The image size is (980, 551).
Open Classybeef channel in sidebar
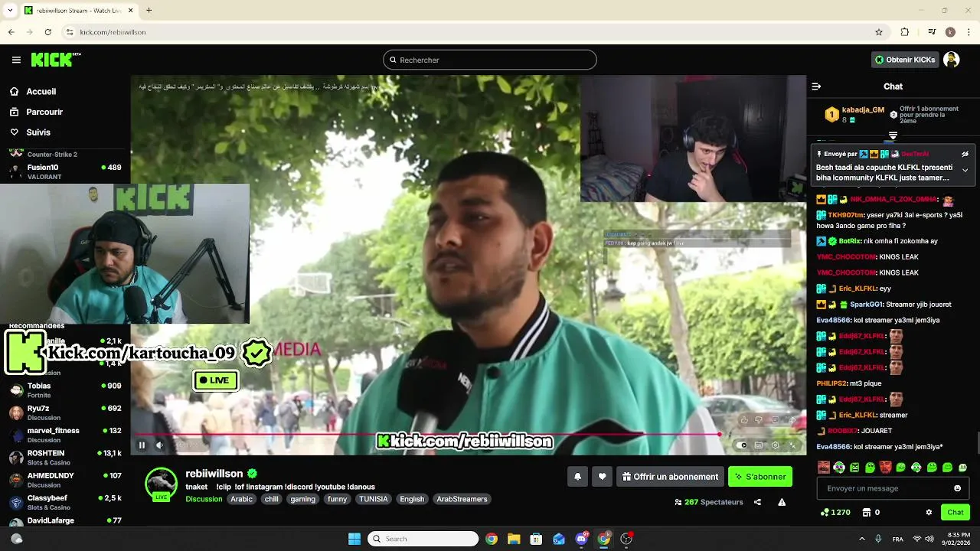tap(65, 502)
